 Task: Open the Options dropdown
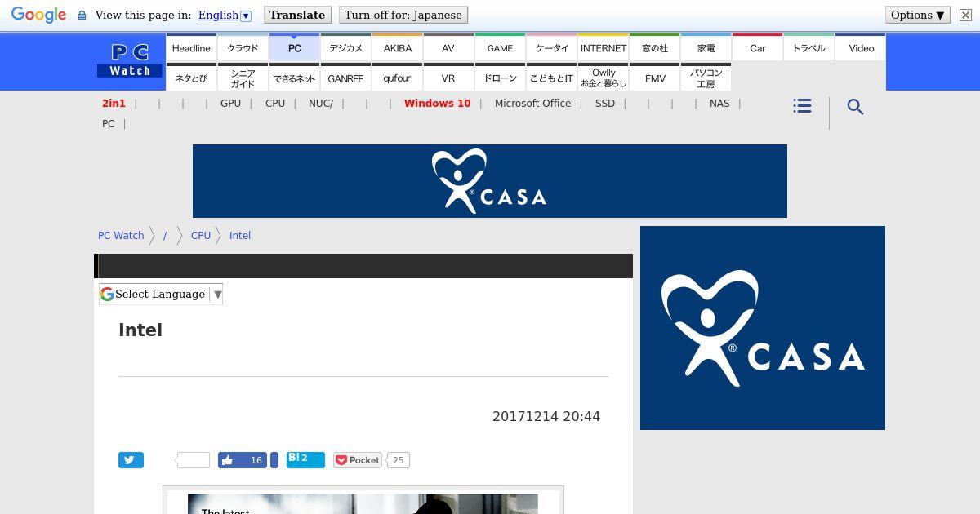(917, 15)
